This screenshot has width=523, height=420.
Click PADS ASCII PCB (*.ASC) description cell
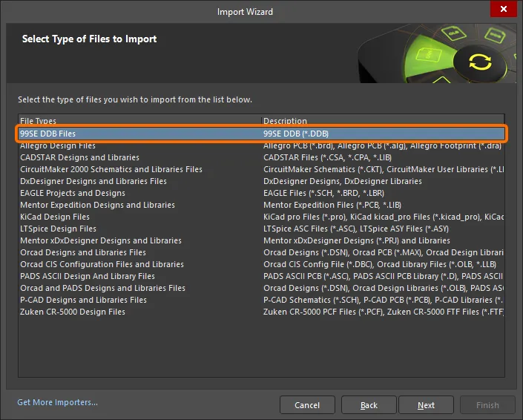tap(383, 276)
